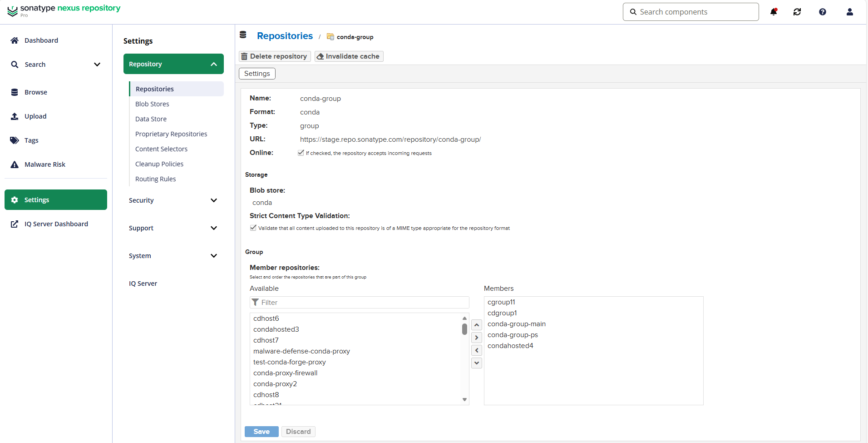Focus the Available repositories Filter field
The height and width of the screenshot is (443, 868).
coord(360,303)
